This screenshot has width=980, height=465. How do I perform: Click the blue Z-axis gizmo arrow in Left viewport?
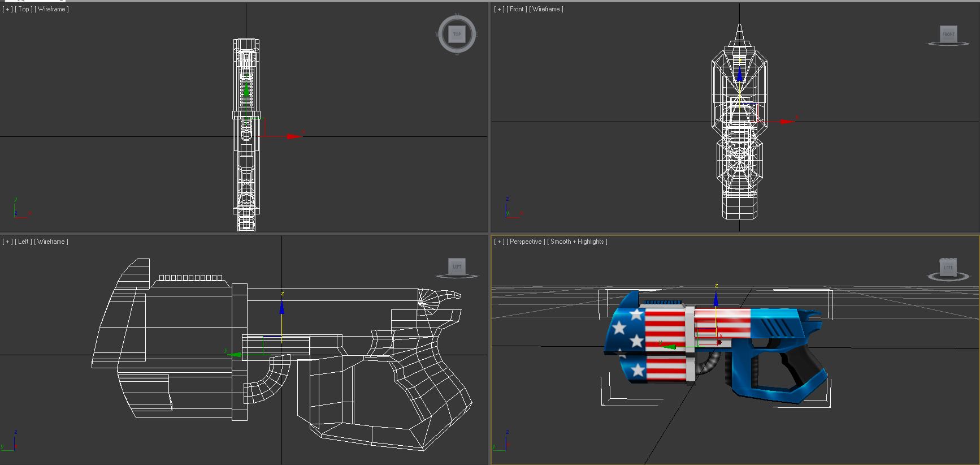coord(281,307)
